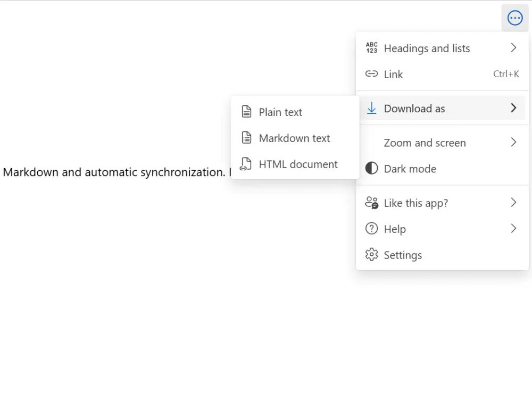
Task: Click the Plain text document icon
Action: pos(246,112)
